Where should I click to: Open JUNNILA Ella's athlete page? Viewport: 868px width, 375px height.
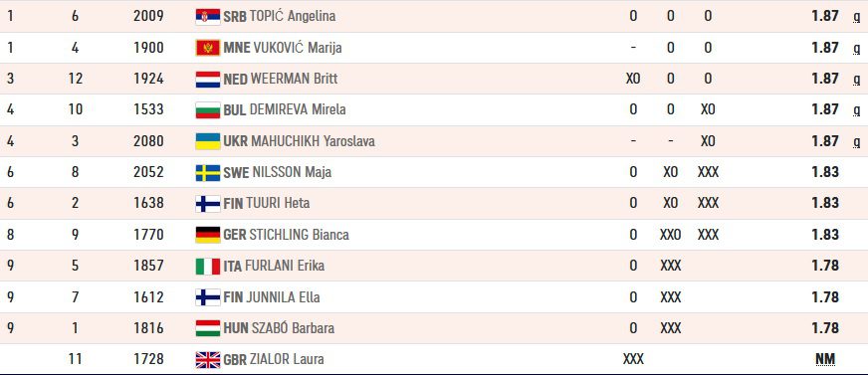[x=287, y=297]
